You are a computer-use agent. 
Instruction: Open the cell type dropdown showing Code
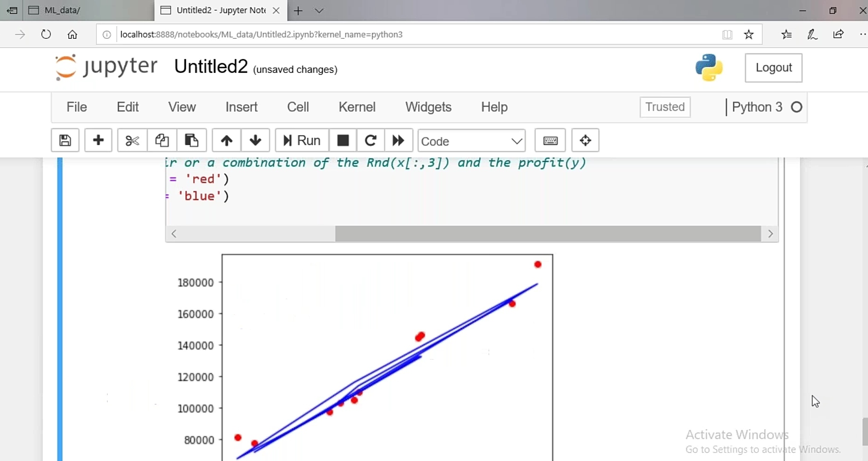point(471,141)
